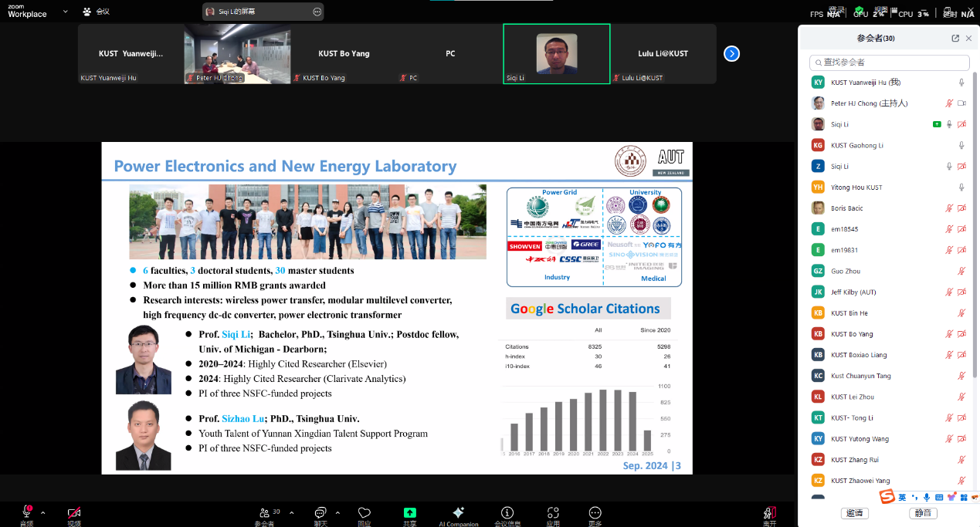Open Siqi Li screen share options menu
The height and width of the screenshot is (527, 980).
317,12
